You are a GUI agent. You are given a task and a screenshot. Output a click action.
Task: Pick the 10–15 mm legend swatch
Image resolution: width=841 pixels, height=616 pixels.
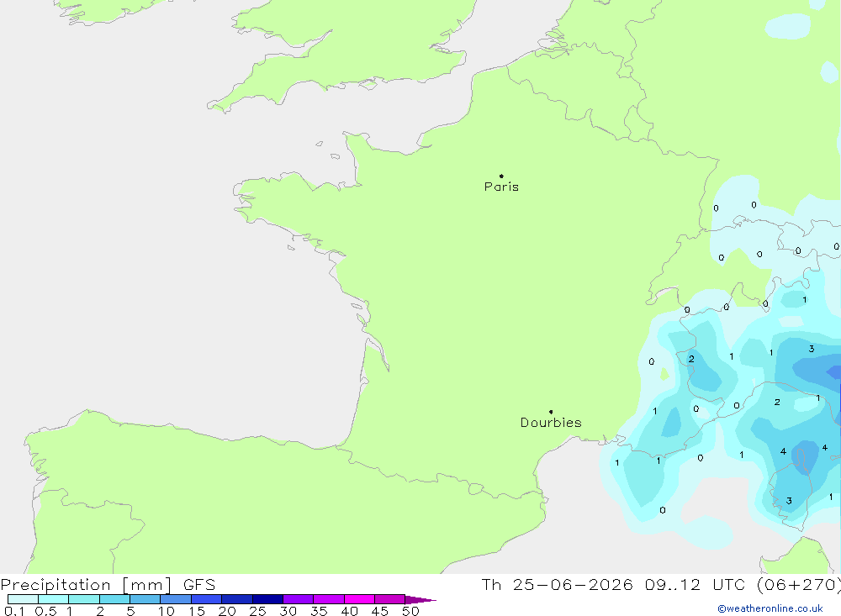pos(176,599)
